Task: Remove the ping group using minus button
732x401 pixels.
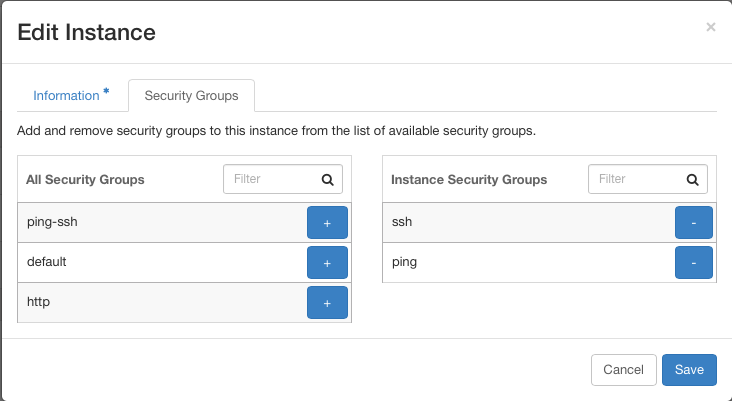Action: coord(694,262)
